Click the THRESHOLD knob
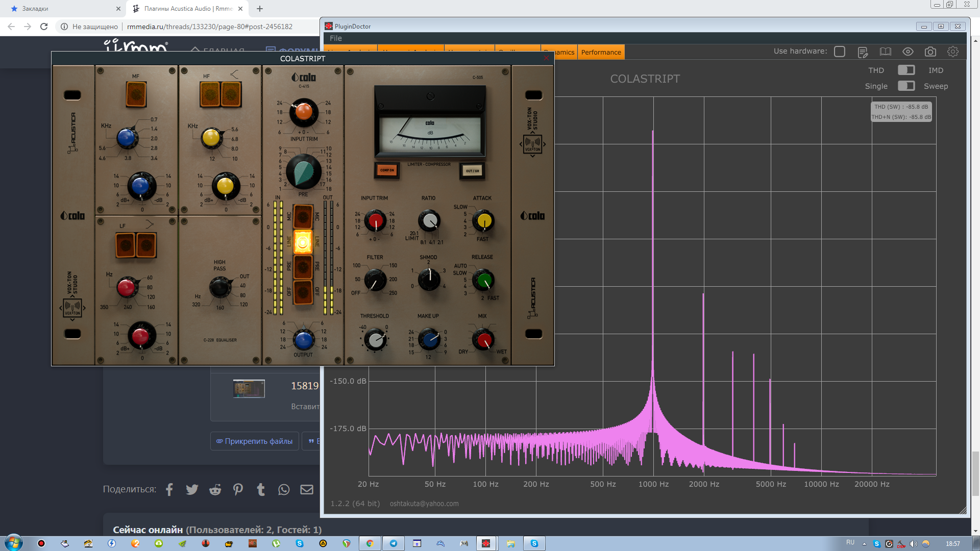Viewport: 980px width, 551px height. (x=376, y=339)
